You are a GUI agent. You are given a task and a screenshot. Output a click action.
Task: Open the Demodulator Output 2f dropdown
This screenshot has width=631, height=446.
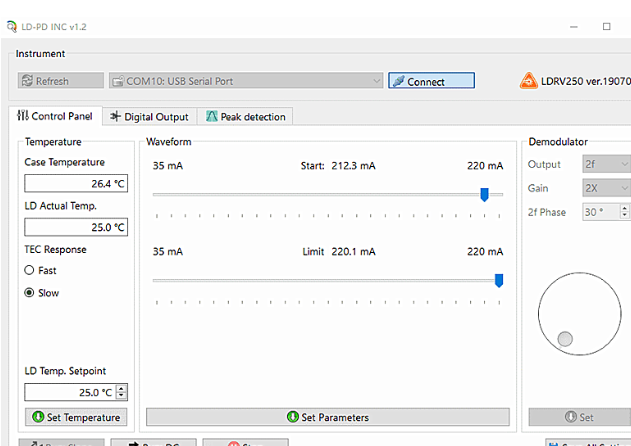pos(606,164)
